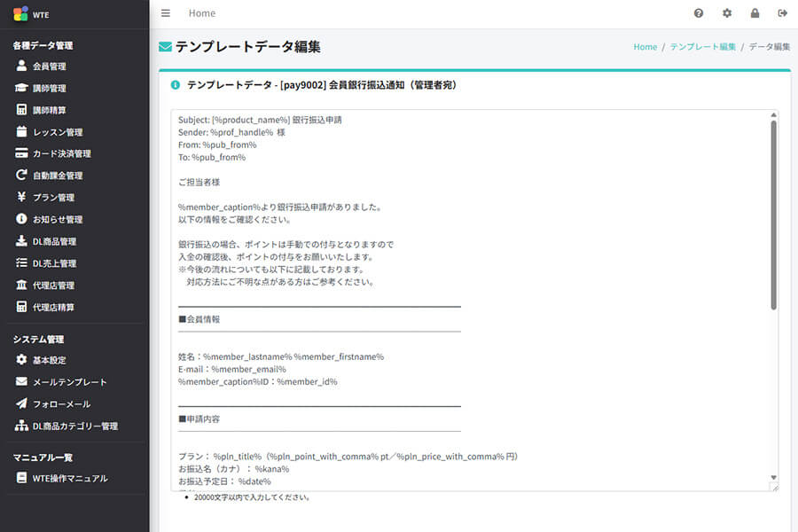Select Home in the top navigation
This screenshot has width=798, height=532.
201,12
